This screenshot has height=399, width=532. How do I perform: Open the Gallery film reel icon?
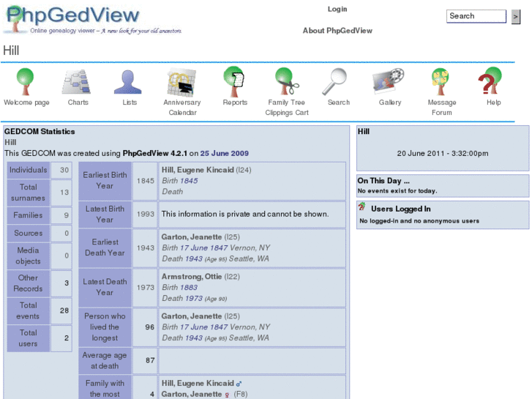[389, 81]
